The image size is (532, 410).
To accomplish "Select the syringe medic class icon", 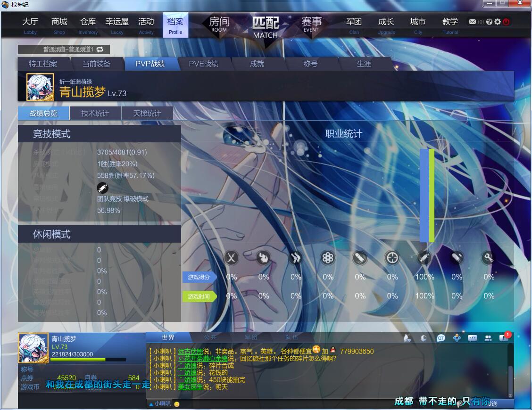I will click(424, 258).
